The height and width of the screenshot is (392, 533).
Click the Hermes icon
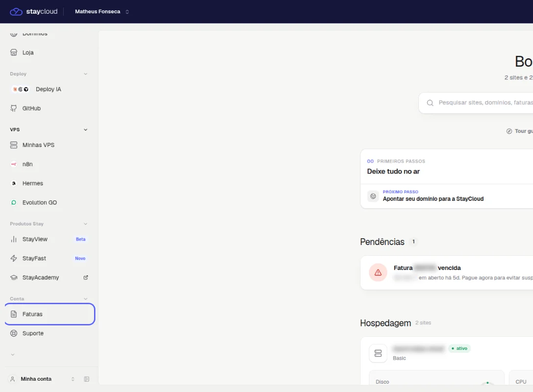click(x=14, y=183)
